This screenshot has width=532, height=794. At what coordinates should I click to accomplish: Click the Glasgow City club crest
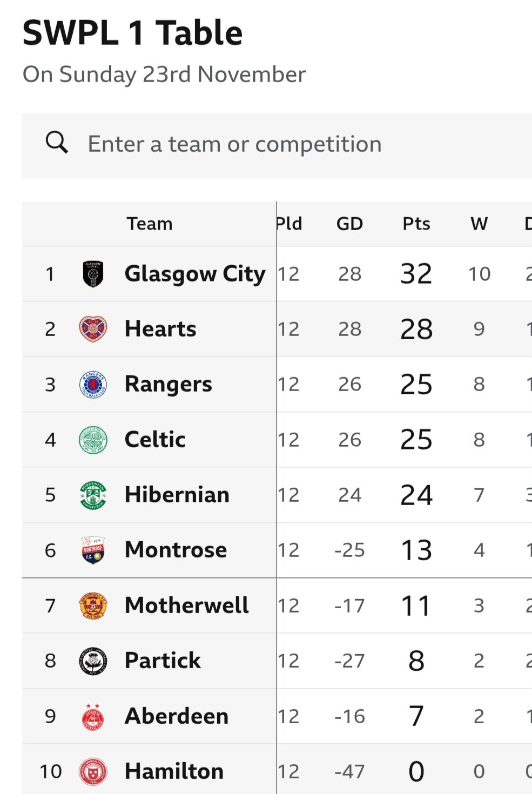(x=93, y=274)
